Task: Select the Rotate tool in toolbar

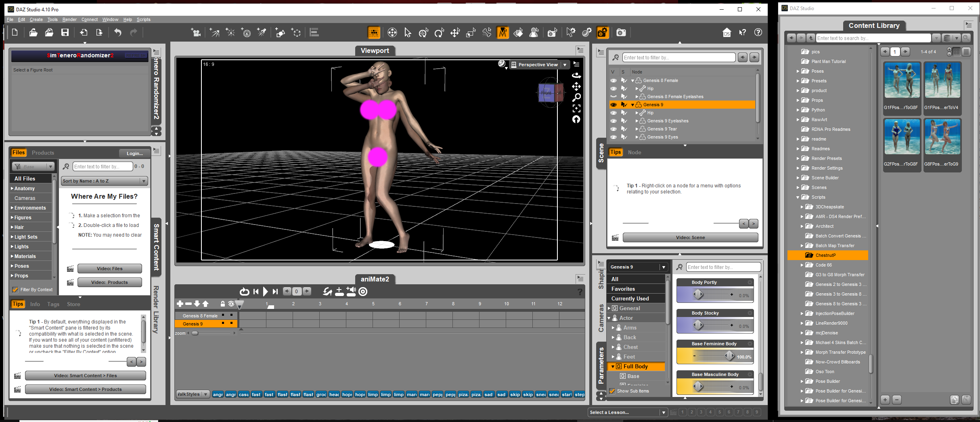Action: 439,33
